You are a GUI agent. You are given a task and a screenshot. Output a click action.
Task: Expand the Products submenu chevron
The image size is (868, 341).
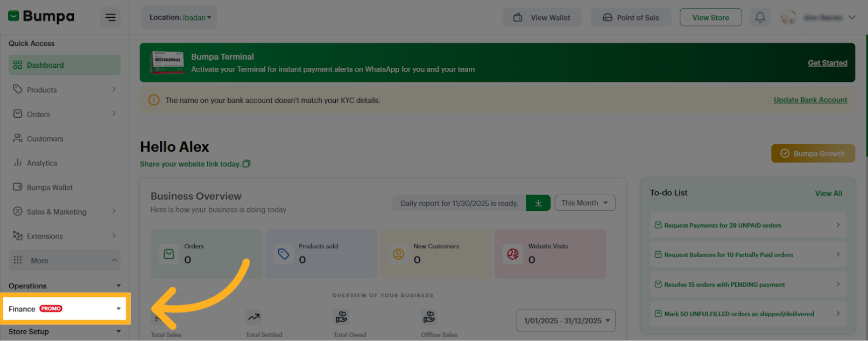(114, 89)
